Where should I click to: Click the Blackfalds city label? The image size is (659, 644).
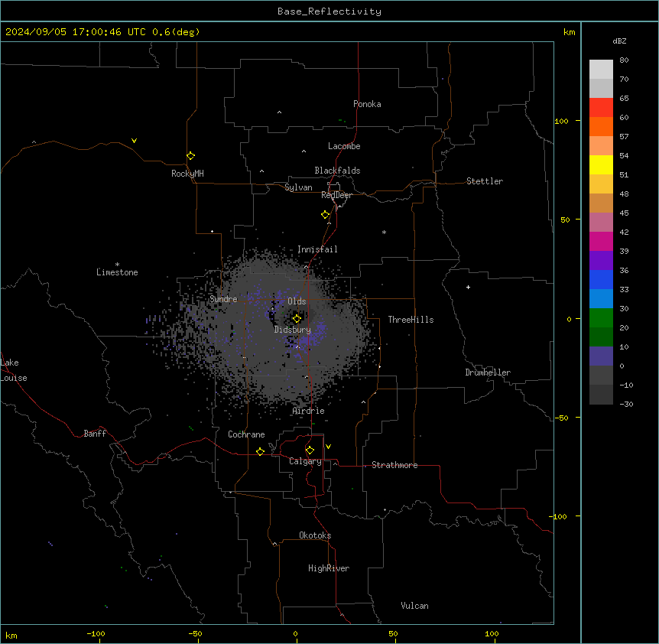[337, 171]
